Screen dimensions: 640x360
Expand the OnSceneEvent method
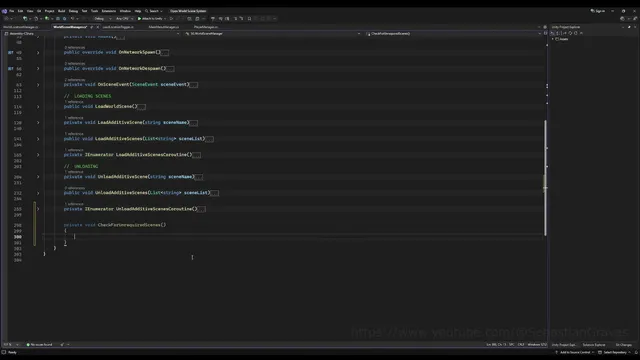click(x=38, y=85)
